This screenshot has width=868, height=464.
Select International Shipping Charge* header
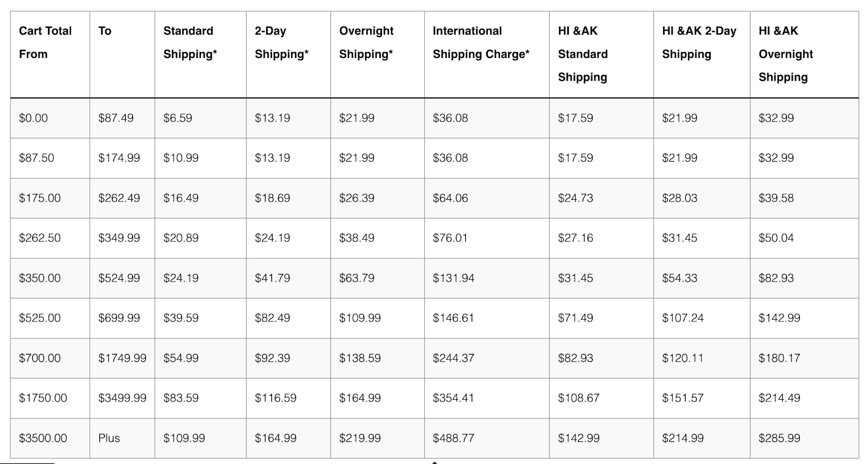(487, 54)
